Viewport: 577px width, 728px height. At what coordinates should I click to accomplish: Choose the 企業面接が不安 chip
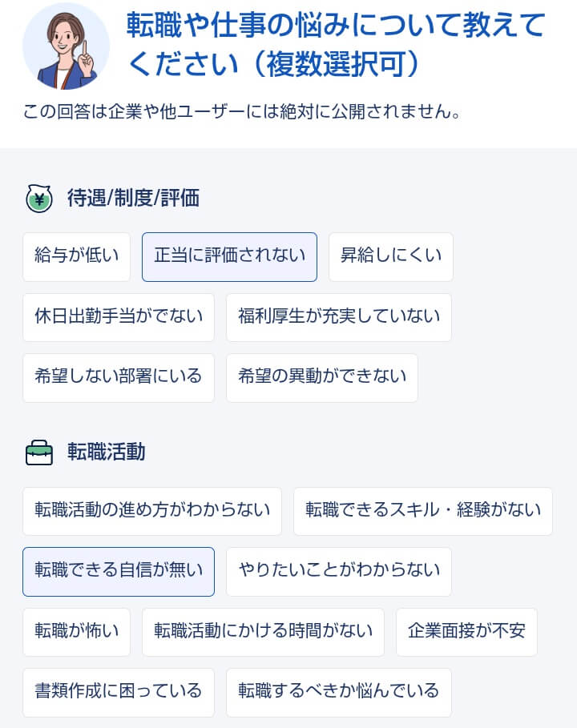coord(466,632)
